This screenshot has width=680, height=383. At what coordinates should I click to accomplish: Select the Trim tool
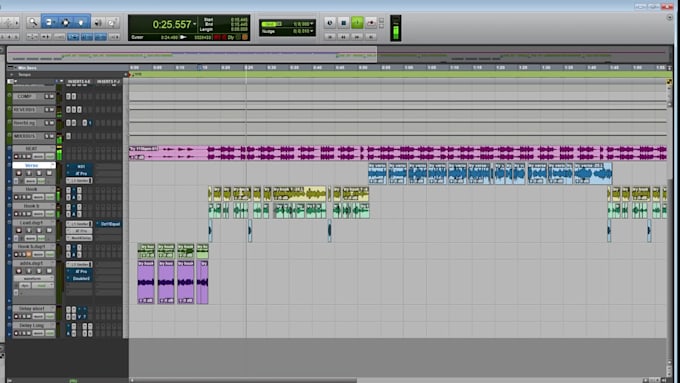coord(49,22)
